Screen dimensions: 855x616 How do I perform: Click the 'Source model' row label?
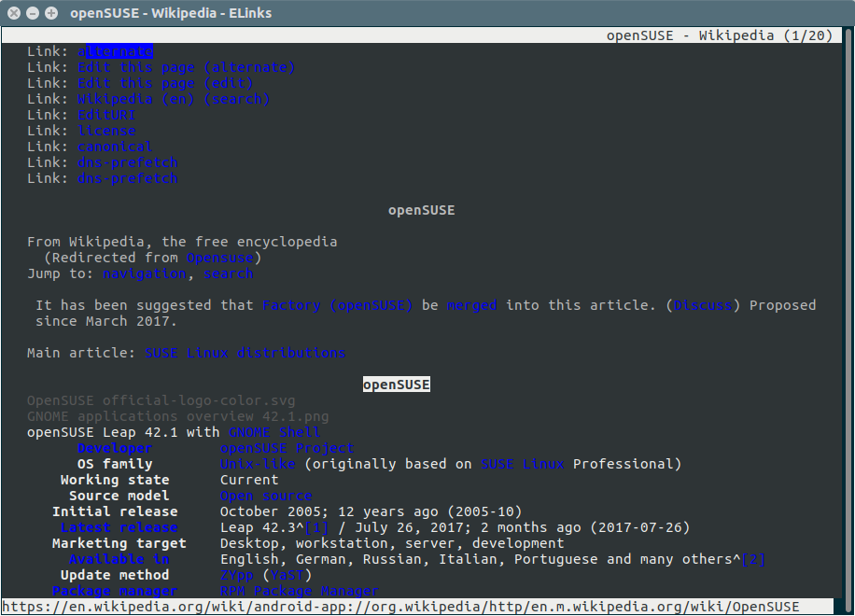[x=119, y=495]
